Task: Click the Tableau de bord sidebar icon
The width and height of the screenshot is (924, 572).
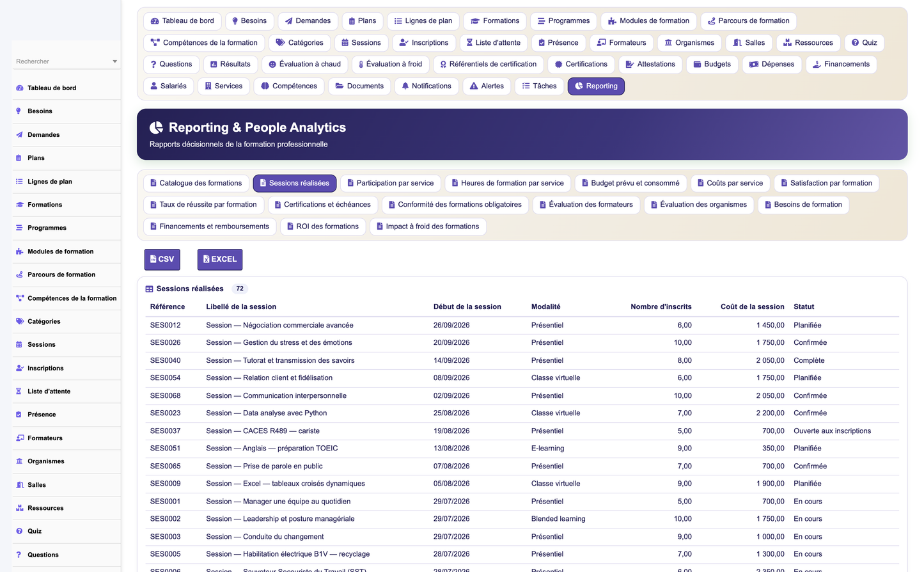Action: pos(19,88)
